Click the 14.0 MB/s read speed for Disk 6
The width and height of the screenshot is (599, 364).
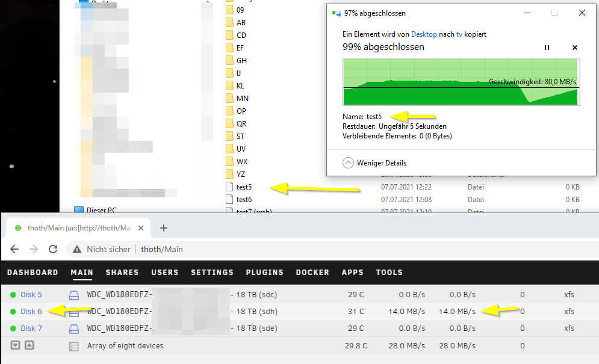click(406, 312)
